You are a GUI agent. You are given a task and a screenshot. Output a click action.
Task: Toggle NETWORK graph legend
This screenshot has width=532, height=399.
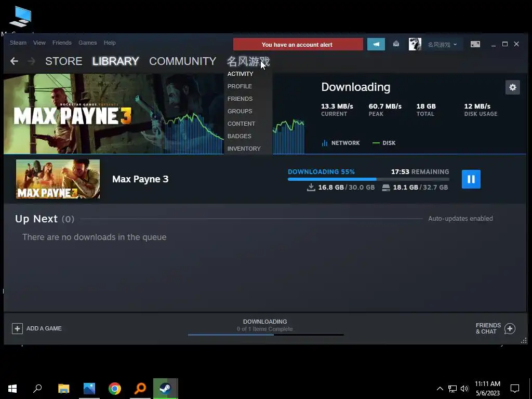tap(341, 143)
